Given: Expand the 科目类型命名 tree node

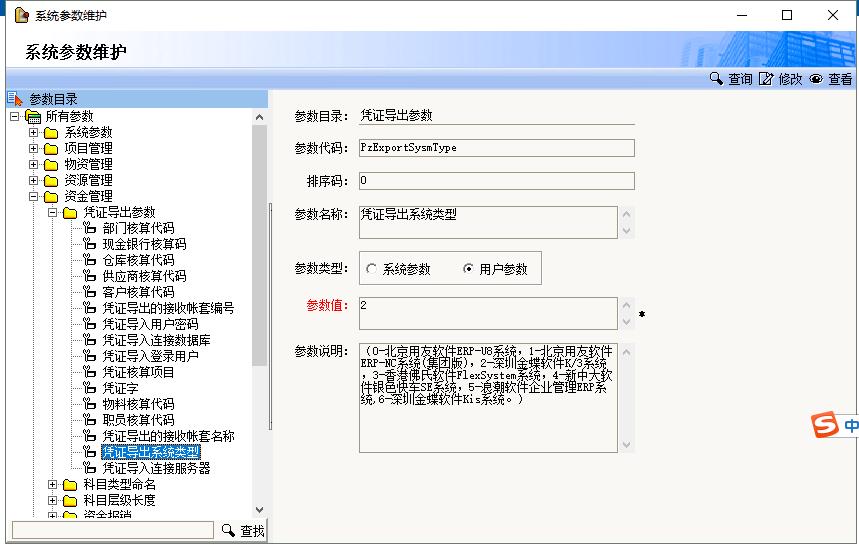Looking at the screenshot, I should point(52,484).
